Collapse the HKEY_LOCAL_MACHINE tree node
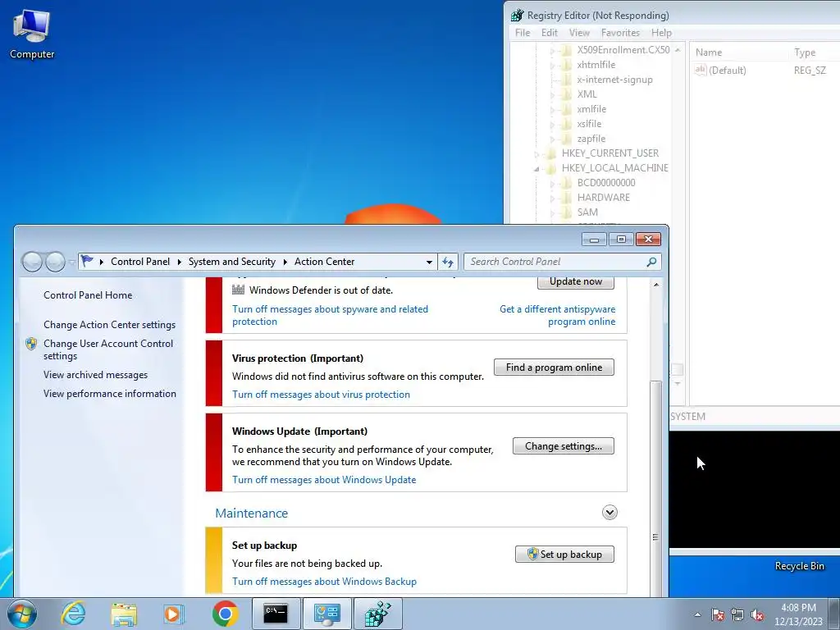The image size is (840, 630). [536, 169]
